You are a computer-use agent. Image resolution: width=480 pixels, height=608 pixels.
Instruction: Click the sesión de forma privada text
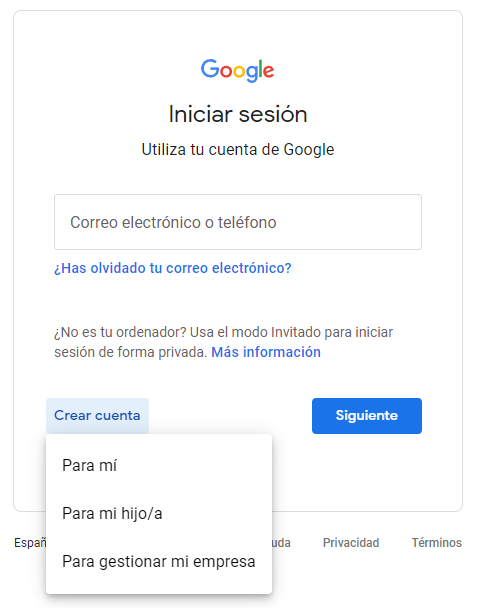(131, 352)
